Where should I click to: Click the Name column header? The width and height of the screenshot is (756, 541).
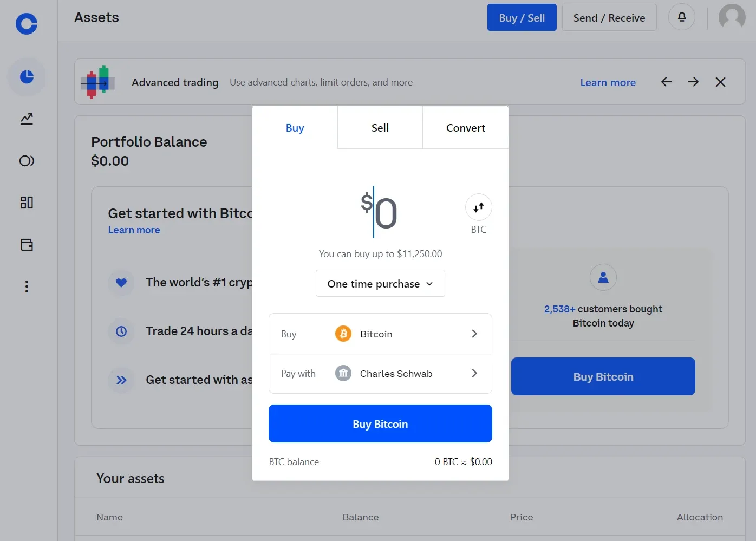pos(110,517)
